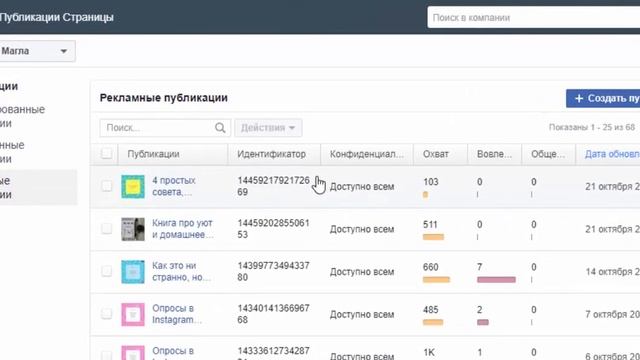The image size is (640, 360).
Task: Select the sidebar item ...нные ...ии
Action: 12,152
